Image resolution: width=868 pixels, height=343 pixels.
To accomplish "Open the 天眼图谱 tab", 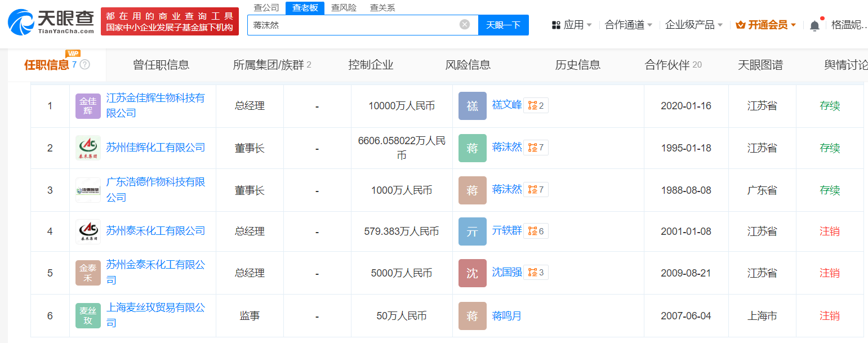I will coord(760,65).
